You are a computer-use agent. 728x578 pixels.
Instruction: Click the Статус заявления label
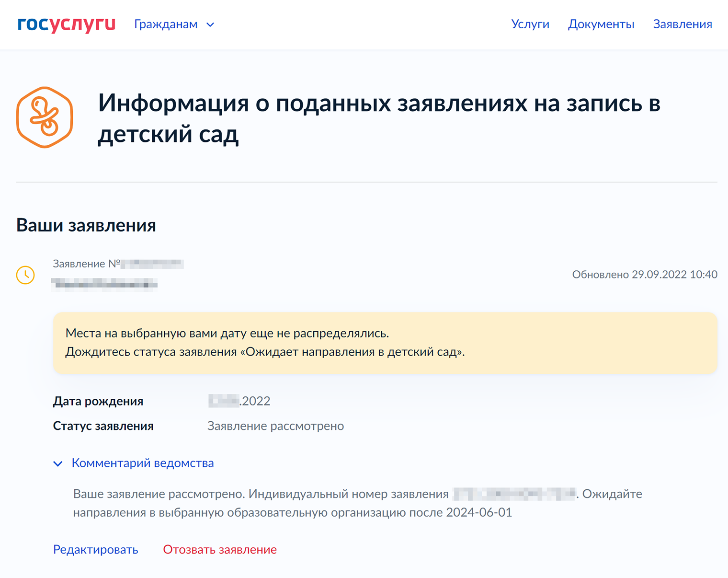[x=103, y=426]
